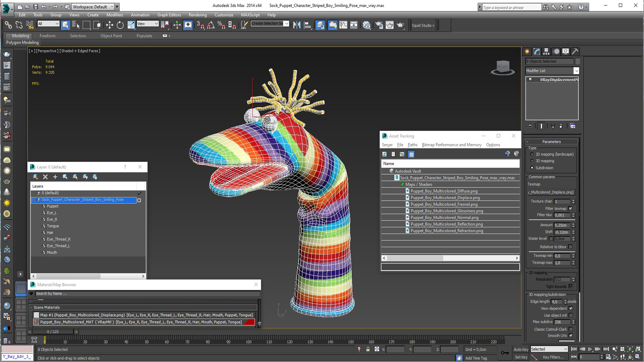Select the Move transform tool
The image size is (644, 362).
tap(109, 25)
